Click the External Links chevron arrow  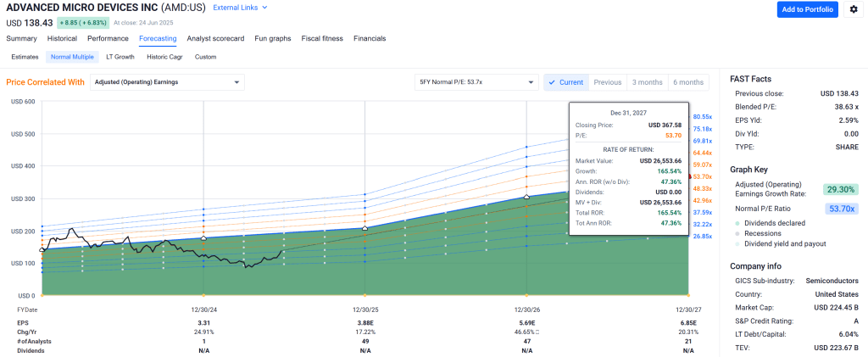[264, 8]
